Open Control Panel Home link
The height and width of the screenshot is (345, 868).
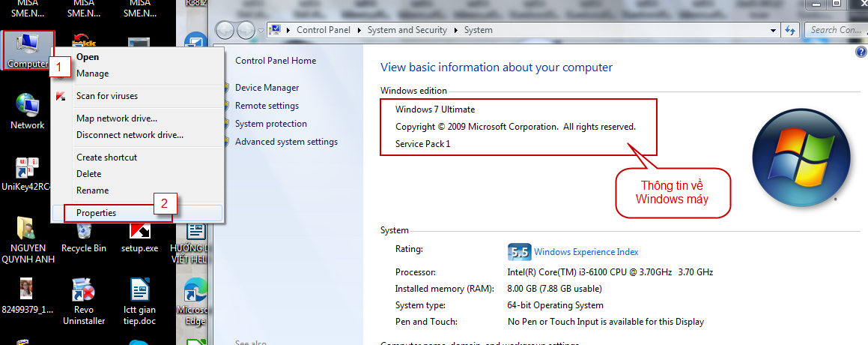(x=276, y=61)
